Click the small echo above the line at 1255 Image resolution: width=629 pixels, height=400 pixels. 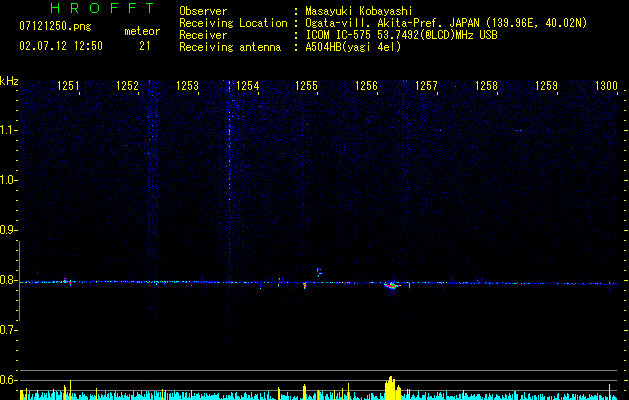click(319, 272)
